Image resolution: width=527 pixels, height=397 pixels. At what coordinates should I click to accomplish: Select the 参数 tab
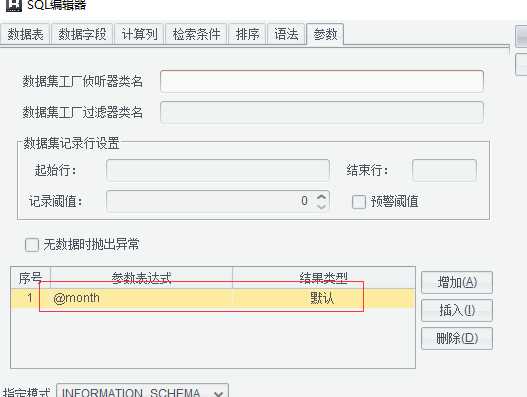pos(325,34)
